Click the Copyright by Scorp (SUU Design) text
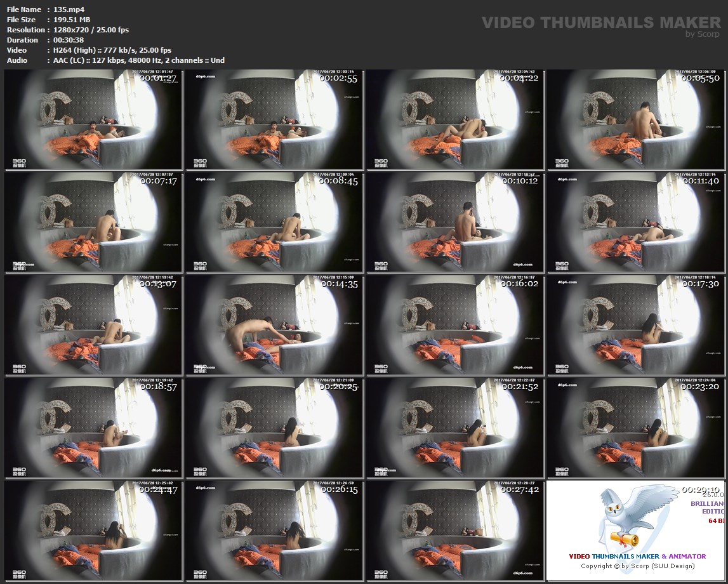 [x=637, y=566]
